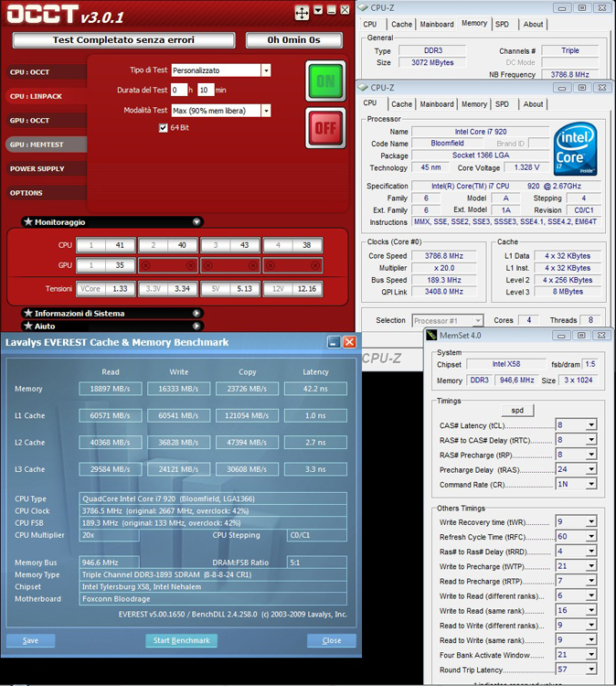
Task: Click the test duration minutes field
Action: (x=206, y=91)
